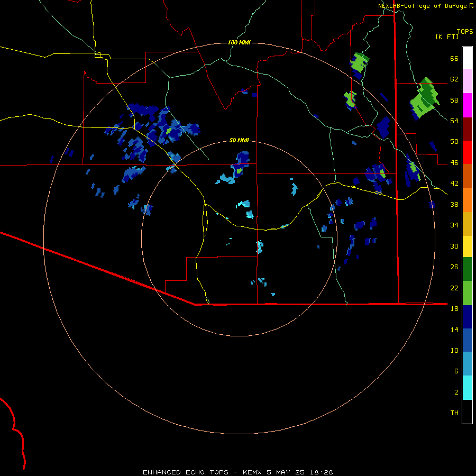Select the 58 legend value

(x=454, y=100)
